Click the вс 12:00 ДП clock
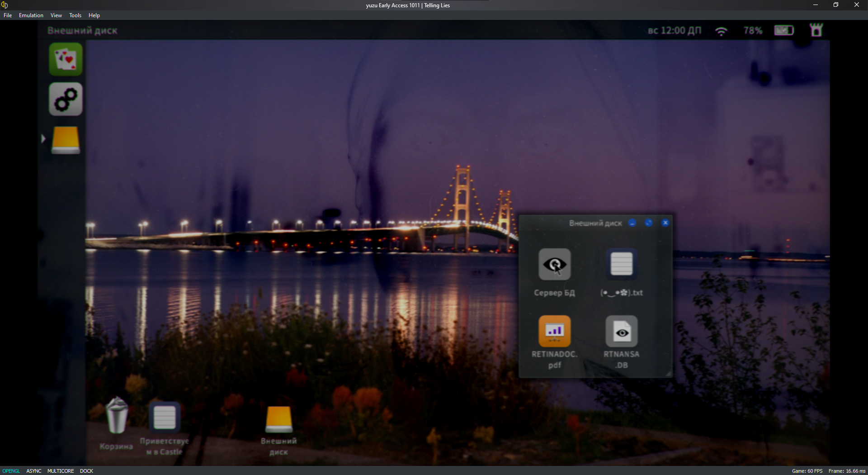 coord(675,30)
